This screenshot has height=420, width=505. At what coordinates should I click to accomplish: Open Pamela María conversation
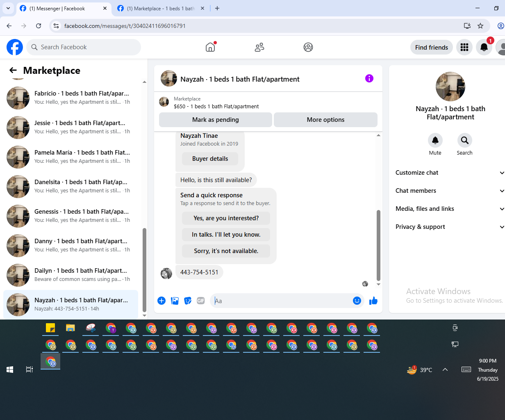(71, 157)
